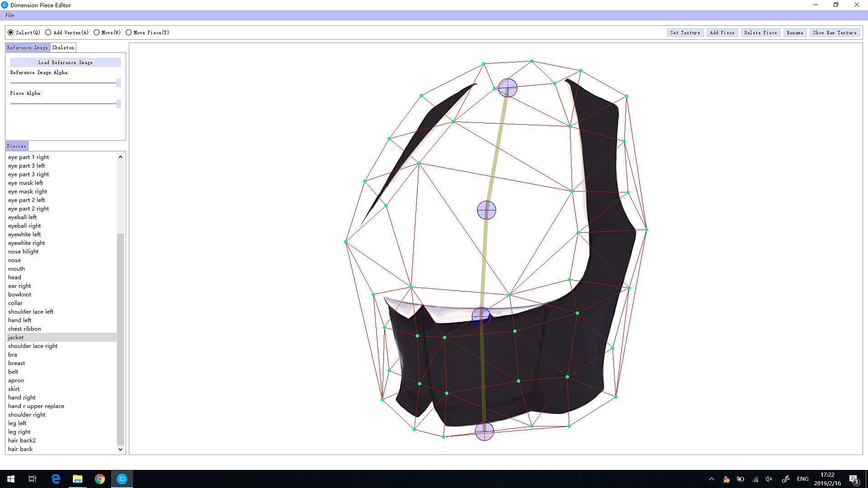Launch Chrome from the taskbar
This screenshot has width=868, height=488.
[100, 479]
